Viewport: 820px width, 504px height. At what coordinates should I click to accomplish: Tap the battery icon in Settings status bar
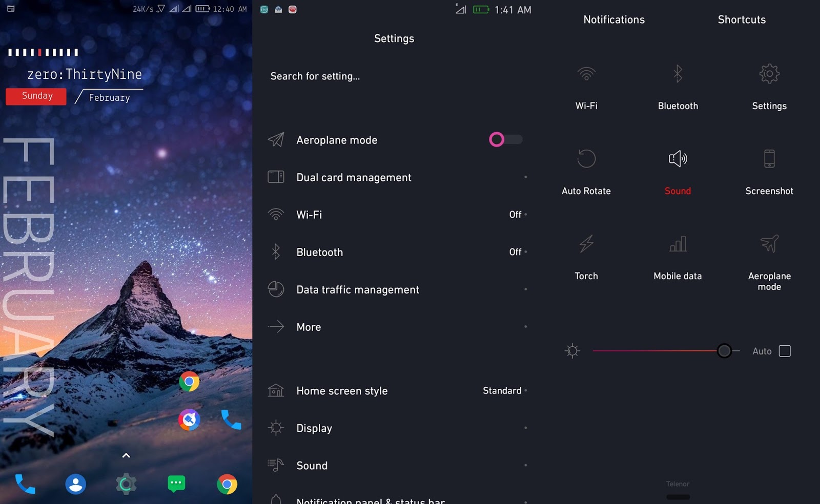[x=481, y=9]
